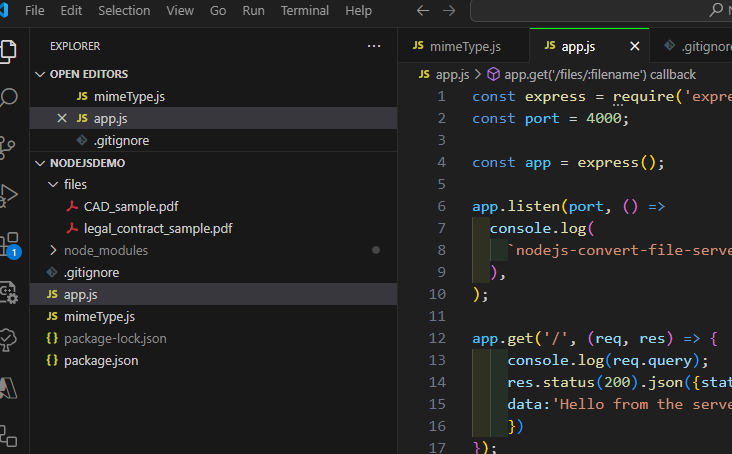Close app.js in Open Editors list
Screen dimensions: 732x454
[62, 118]
